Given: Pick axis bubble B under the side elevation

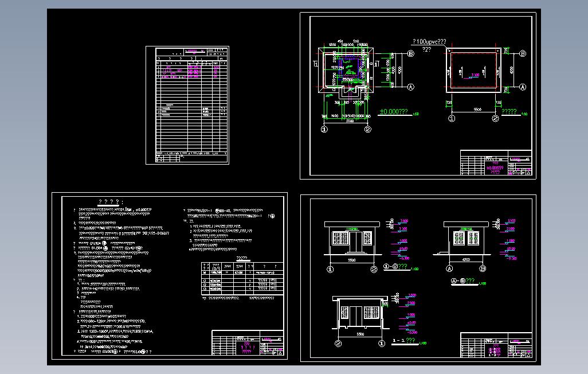Looking at the screenshot, I should click(x=483, y=268).
